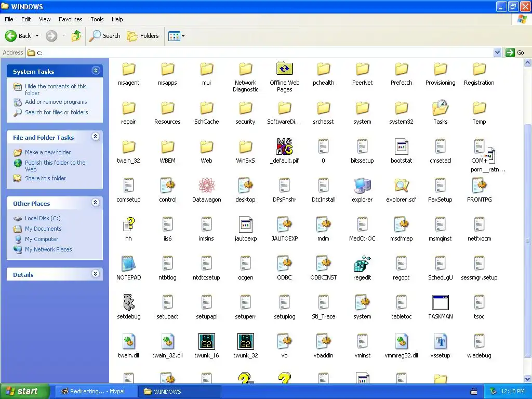Click Search for files or folders link

tap(56, 112)
